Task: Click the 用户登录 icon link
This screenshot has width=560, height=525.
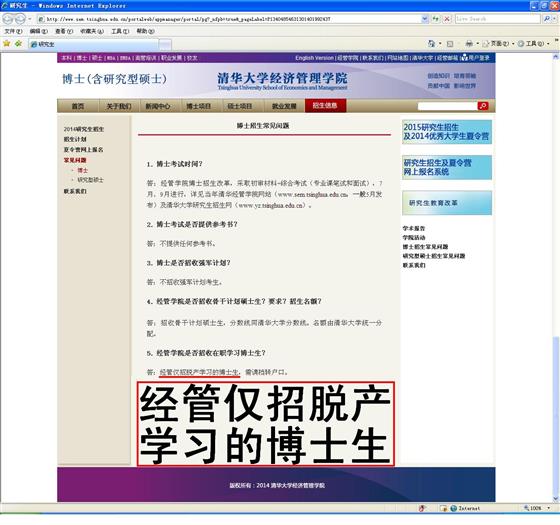Action: pyautogui.click(x=475, y=58)
